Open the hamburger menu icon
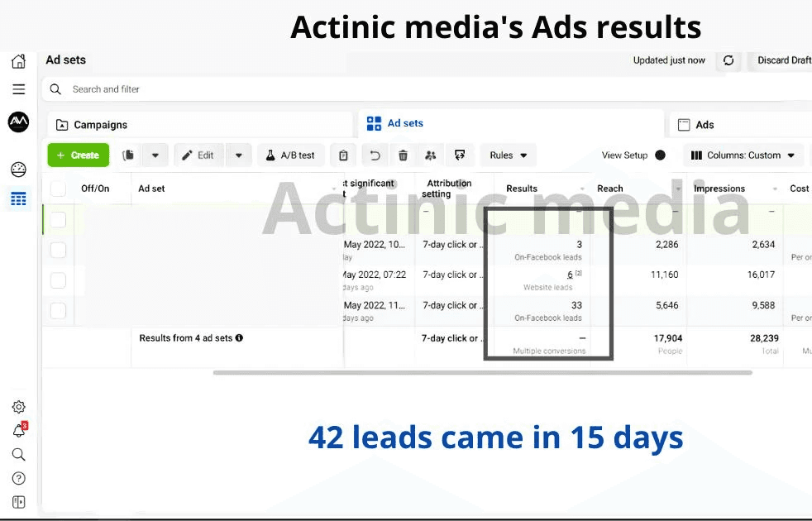812x521 pixels. pos(19,89)
